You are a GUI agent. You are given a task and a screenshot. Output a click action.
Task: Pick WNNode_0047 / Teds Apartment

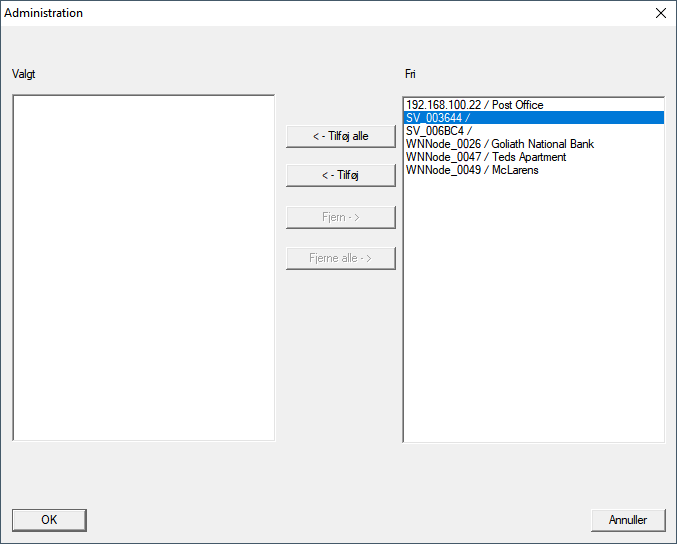486,157
